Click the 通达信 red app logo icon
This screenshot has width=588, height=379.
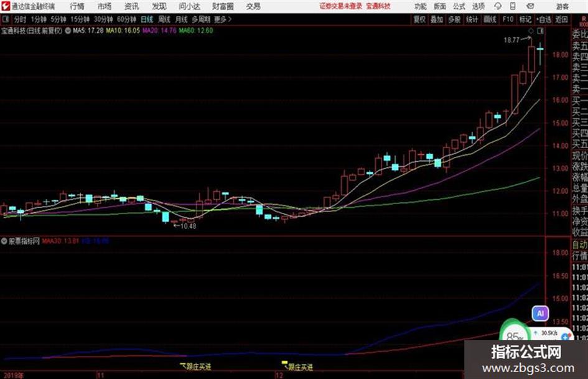pos(6,6)
